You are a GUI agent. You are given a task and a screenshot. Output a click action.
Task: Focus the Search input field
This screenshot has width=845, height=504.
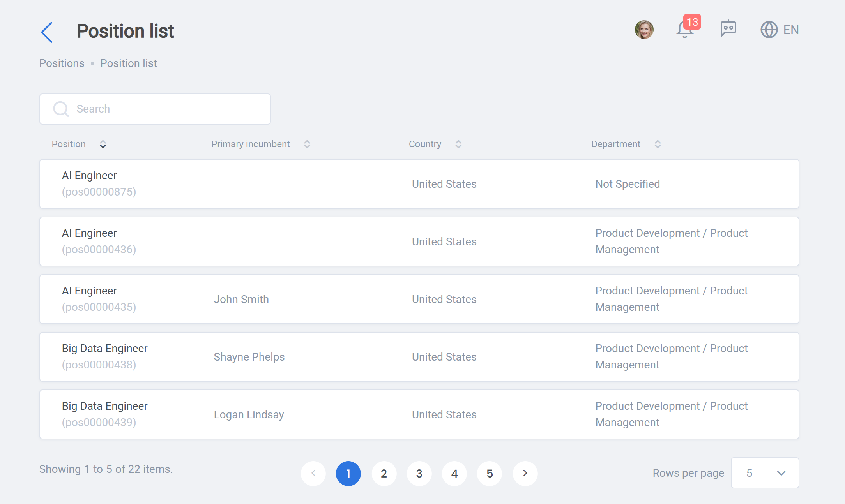(155, 109)
